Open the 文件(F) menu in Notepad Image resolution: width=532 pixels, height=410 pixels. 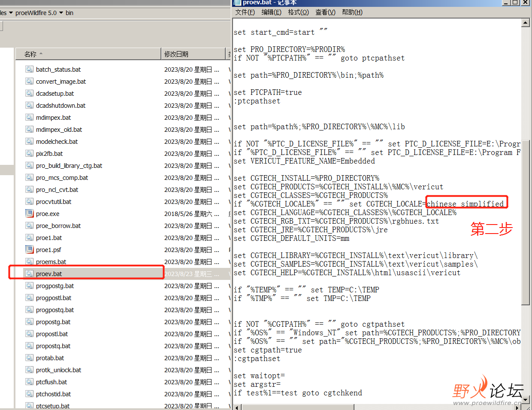tap(245, 12)
